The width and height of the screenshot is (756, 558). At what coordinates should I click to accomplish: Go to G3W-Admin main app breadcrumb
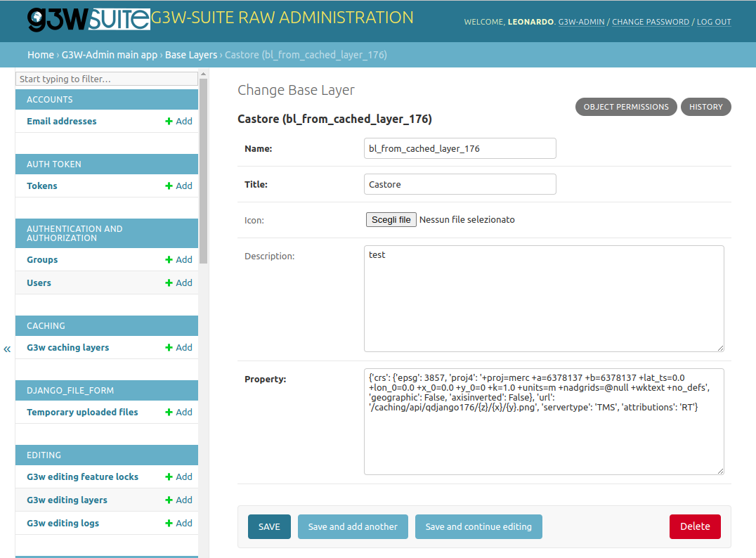point(110,55)
